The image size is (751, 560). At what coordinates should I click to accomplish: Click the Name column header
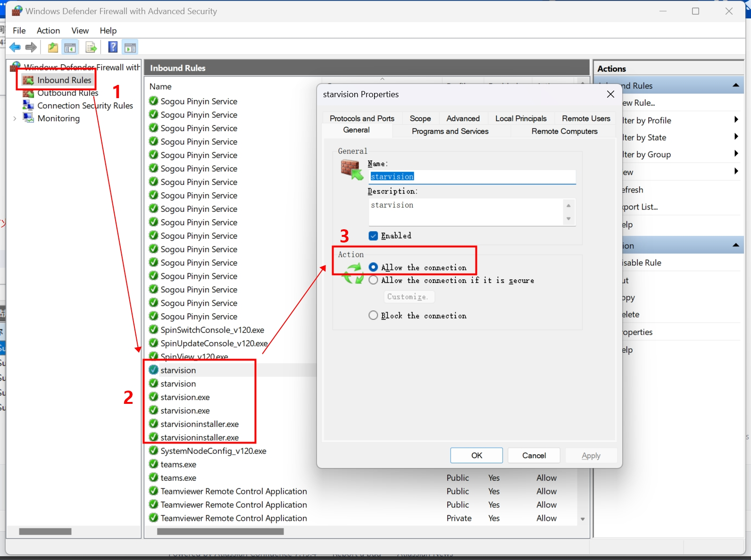click(x=160, y=86)
